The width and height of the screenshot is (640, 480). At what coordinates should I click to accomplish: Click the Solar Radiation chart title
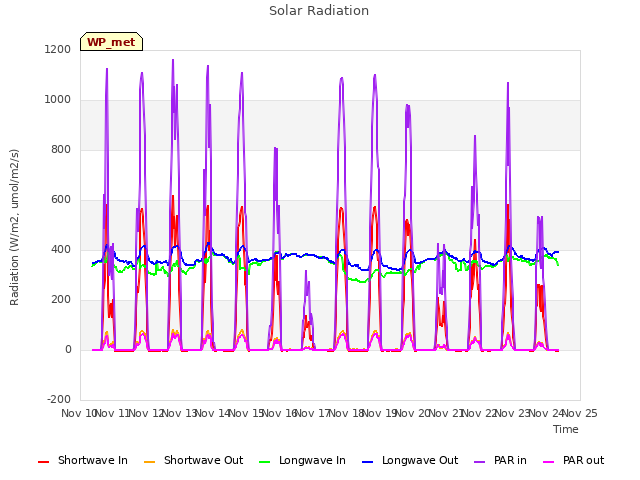[x=319, y=11]
